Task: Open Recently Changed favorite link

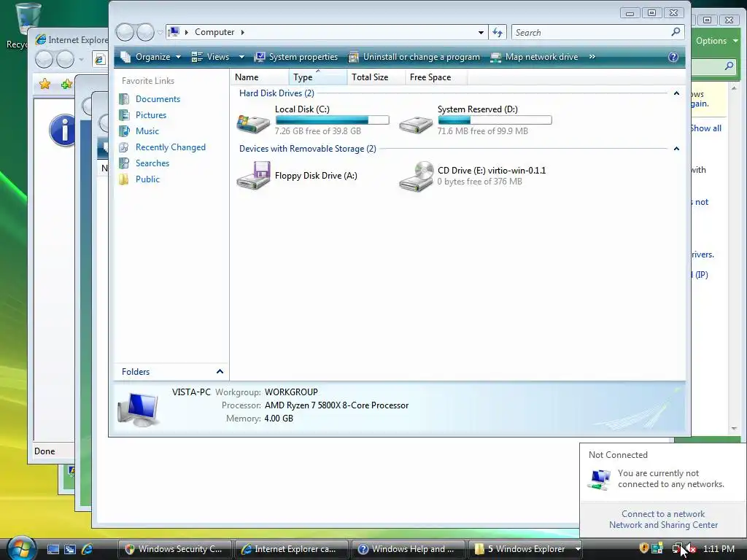Action: (x=171, y=147)
